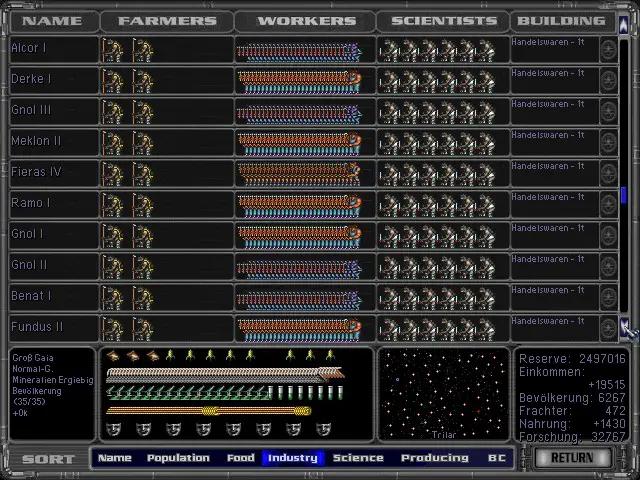Sort colonies by Science
The width and height of the screenshot is (640, 480).
pos(358,458)
